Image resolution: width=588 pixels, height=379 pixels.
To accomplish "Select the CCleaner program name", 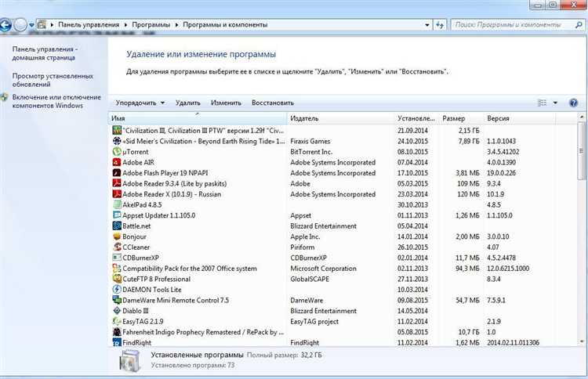I will (x=136, y=247).
